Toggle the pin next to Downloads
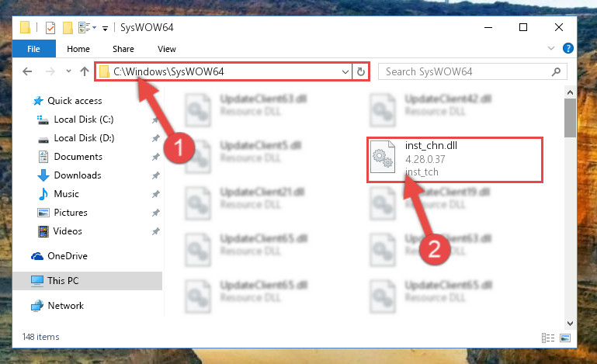 [x=156, y=175]
